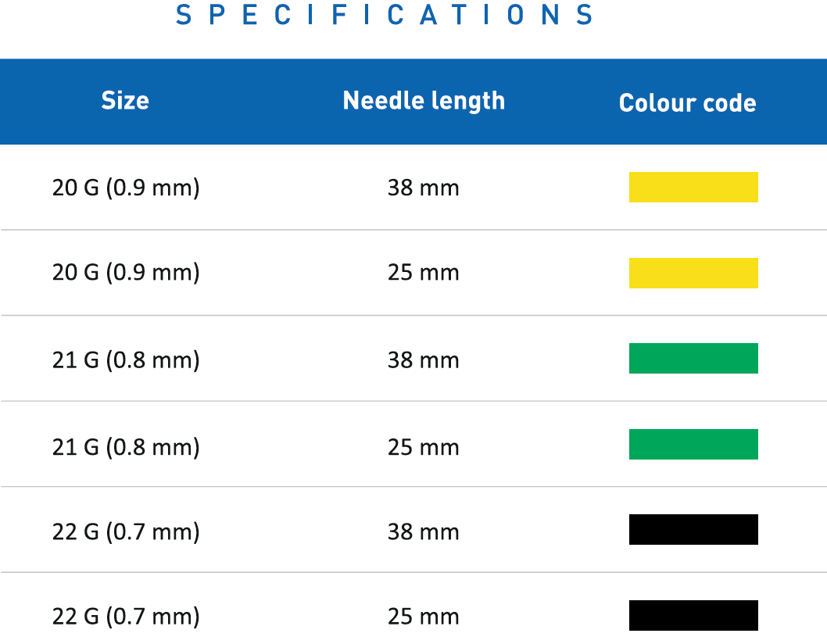
Task: Click green swatch for 21 G 25 mm
Action: (x=693, y=444)
